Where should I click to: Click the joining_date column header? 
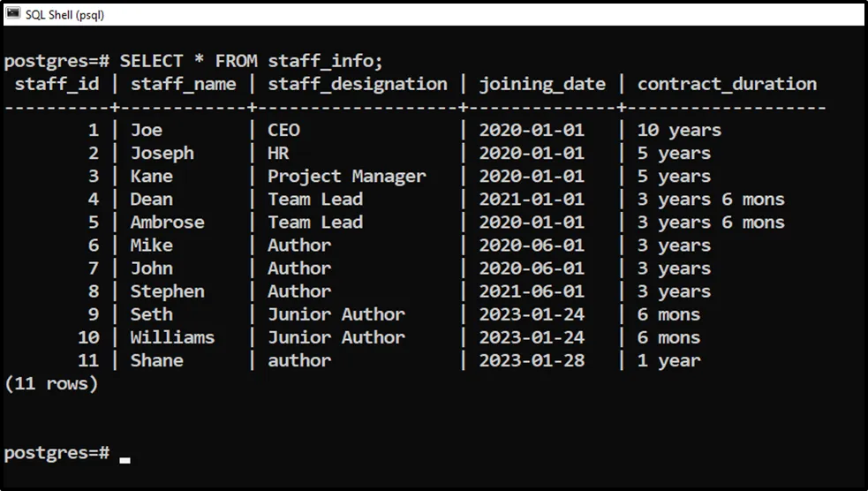pyautogui.click(x=542, y=84)
